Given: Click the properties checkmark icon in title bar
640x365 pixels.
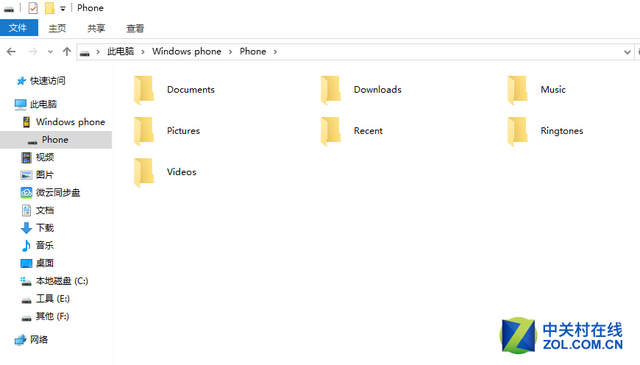Looking at the screenshot, I should 33,8.
